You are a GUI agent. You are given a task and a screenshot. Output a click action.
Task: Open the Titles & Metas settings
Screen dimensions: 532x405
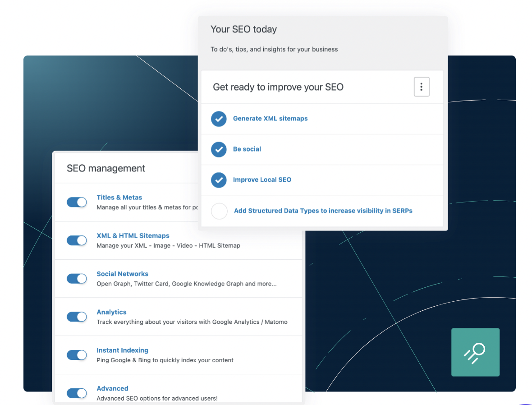click(x=119, y=197)
